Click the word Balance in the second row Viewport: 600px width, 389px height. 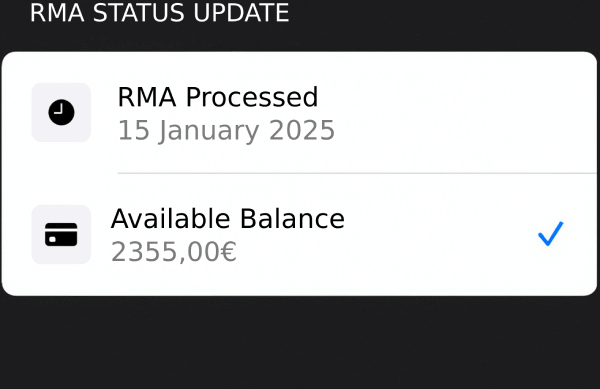292,219
